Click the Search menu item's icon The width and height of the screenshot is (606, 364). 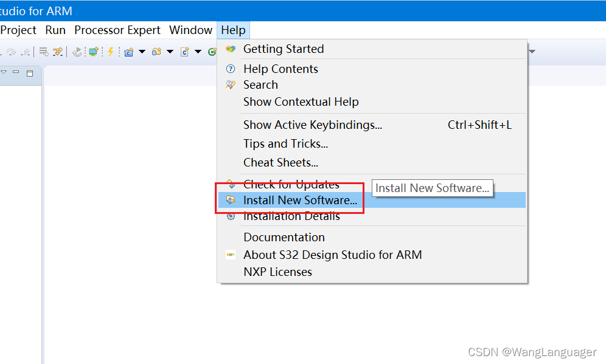[x=231, y=84]
